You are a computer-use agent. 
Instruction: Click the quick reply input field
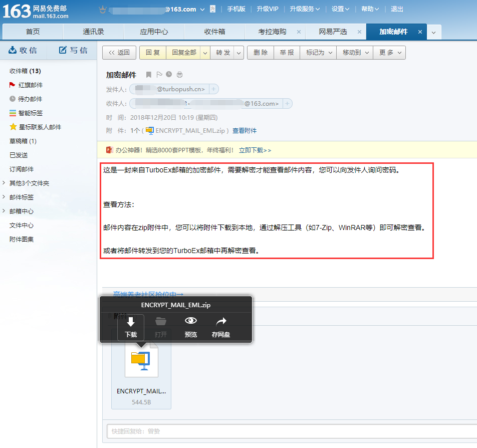point(292,431)
